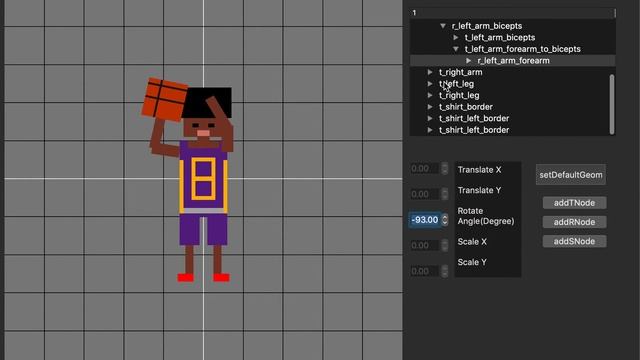
Task: Click the Translate Y stepper arrows
Action: click(445, 194)
